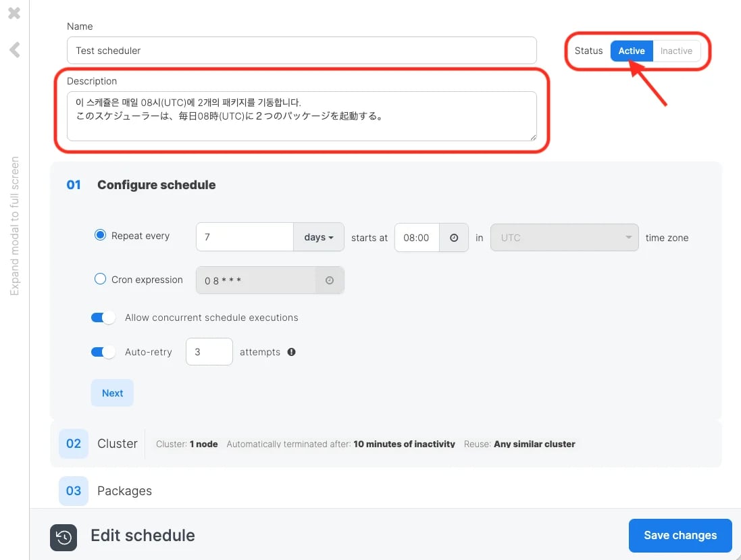Image resolution: width=741 pixels, height=560 pixels.
Task: Click the Next button
Action: 113,392
